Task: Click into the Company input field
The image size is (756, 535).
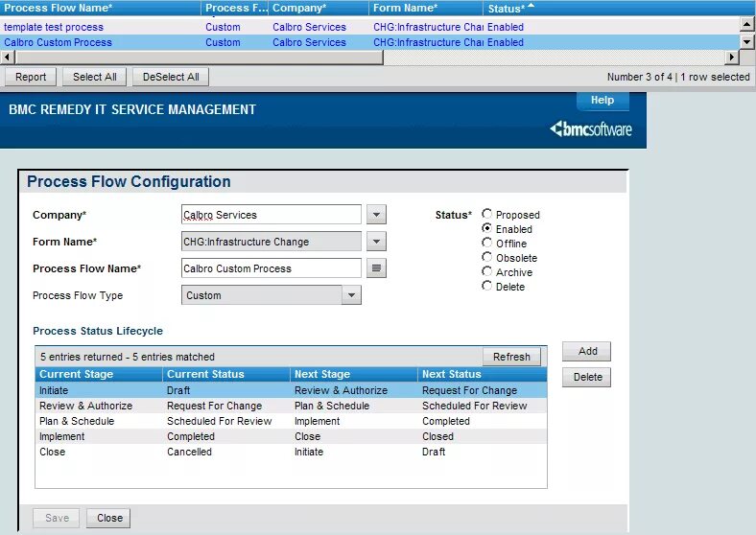Action: [x=271, y=215]
